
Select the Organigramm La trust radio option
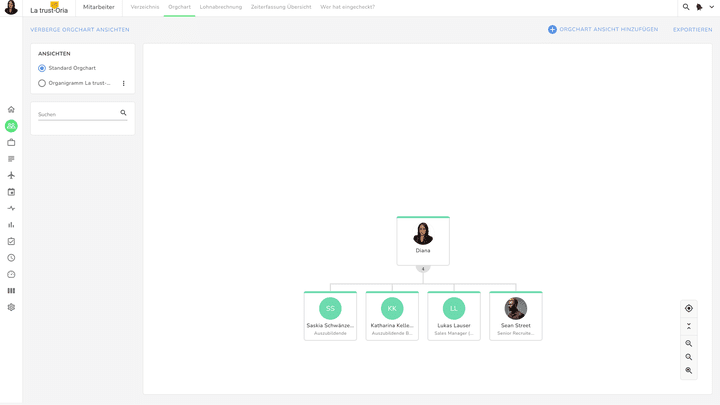[x=42, y=83]
